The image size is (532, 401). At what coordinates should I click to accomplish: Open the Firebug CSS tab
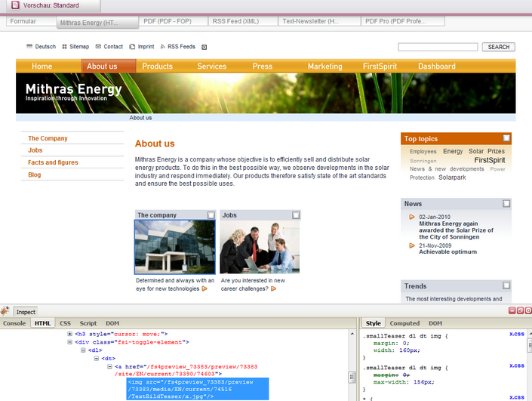click(x=65, y=323)
